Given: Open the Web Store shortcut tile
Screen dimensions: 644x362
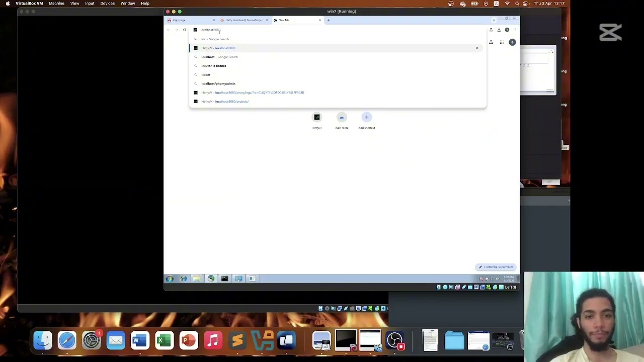Looking at the screenshot, I should (342, 121).
